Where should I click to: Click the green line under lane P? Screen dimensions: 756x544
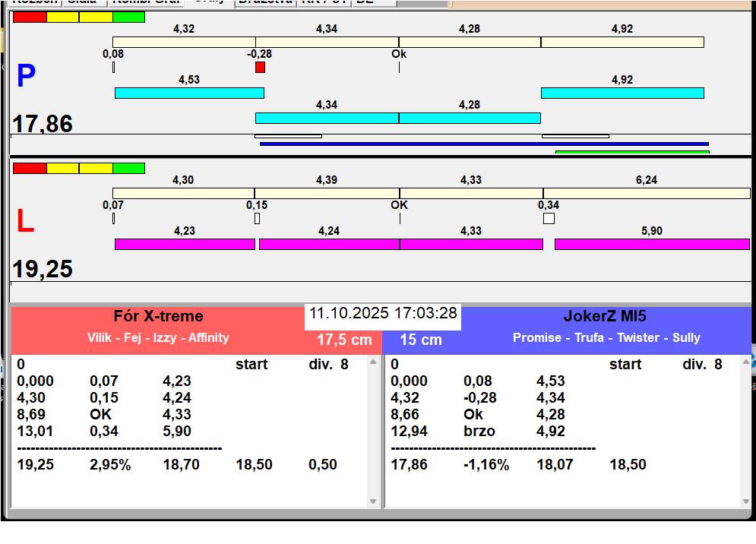click(x=633, y=152)
